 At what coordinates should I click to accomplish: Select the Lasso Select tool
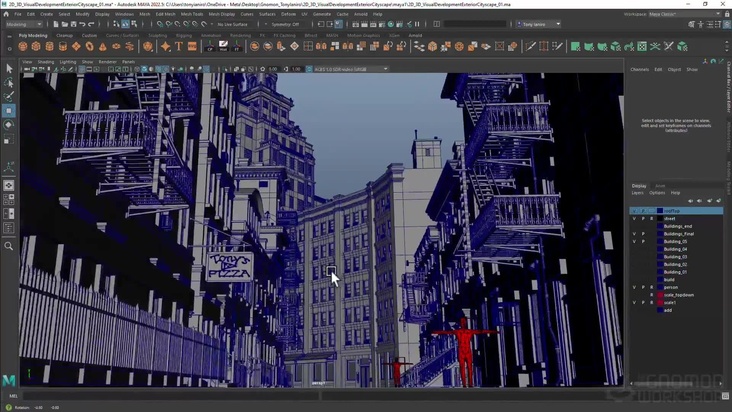point(9,83)
